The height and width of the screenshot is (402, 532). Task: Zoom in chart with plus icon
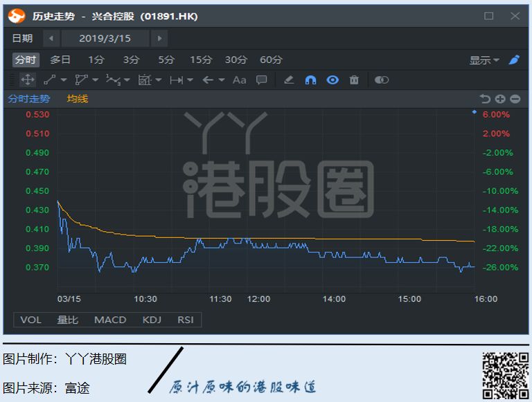[x=500, y=99]
